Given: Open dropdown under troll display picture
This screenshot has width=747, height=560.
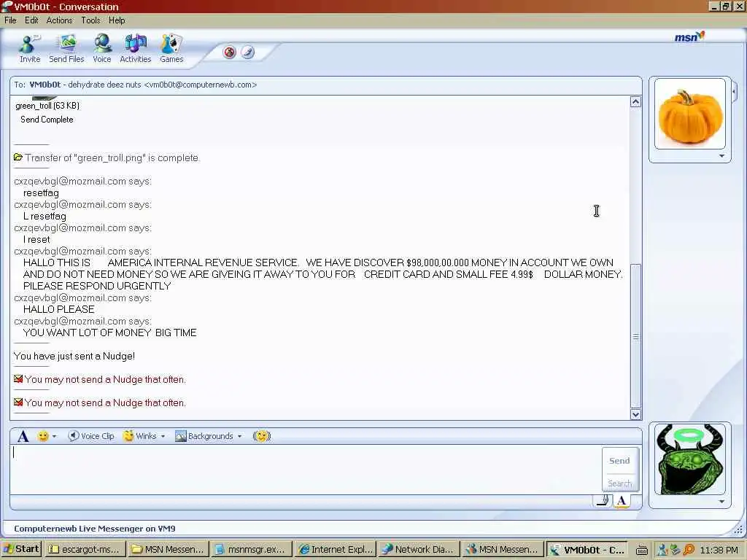Looking at the screenshot, I should coord(721,502).
